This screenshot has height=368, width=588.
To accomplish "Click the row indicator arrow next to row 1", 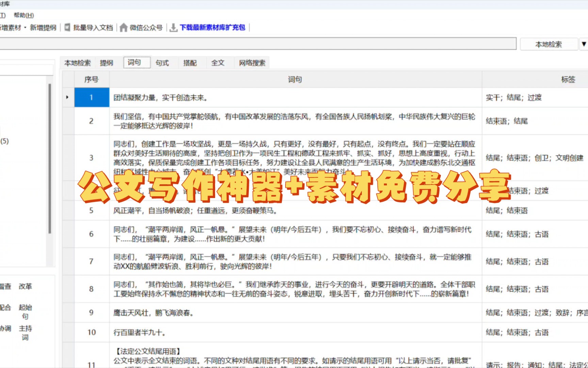I will 67,97.
